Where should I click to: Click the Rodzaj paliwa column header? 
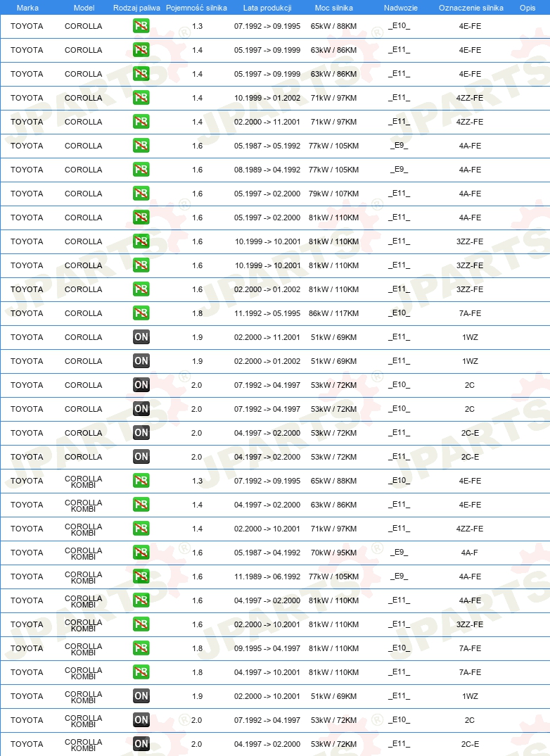(x=136, y=8)
